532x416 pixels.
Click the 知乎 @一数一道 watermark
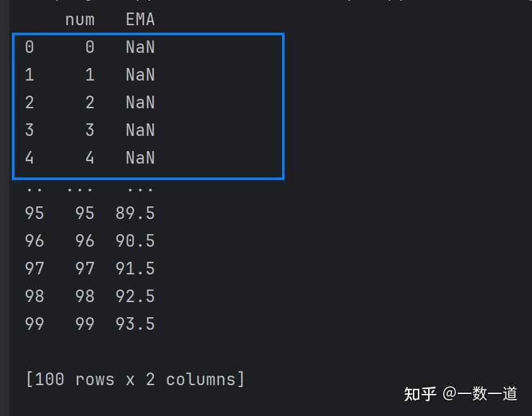[460, 395]
